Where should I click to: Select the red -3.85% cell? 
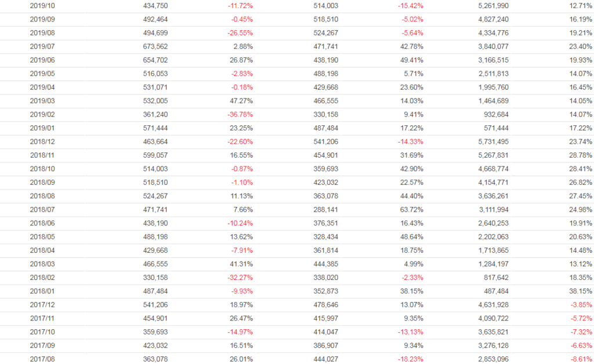point(578,304)
